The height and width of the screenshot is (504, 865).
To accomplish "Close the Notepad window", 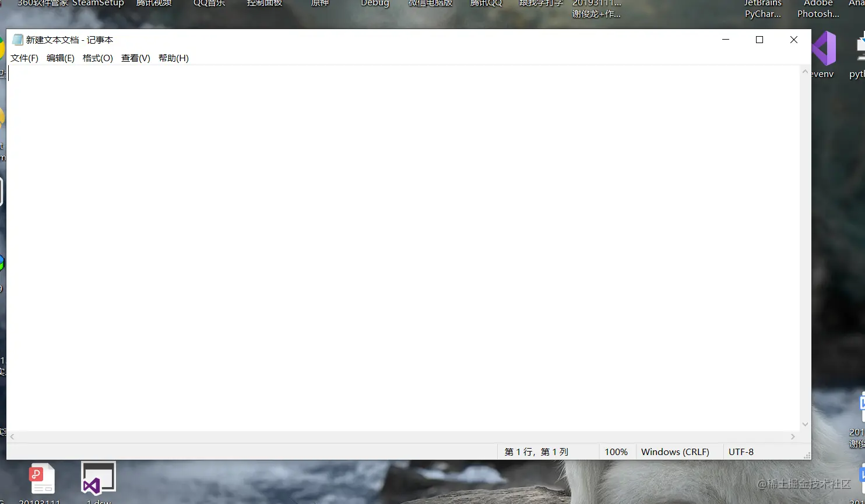I will pyautogui.click(x=794, y=40).
